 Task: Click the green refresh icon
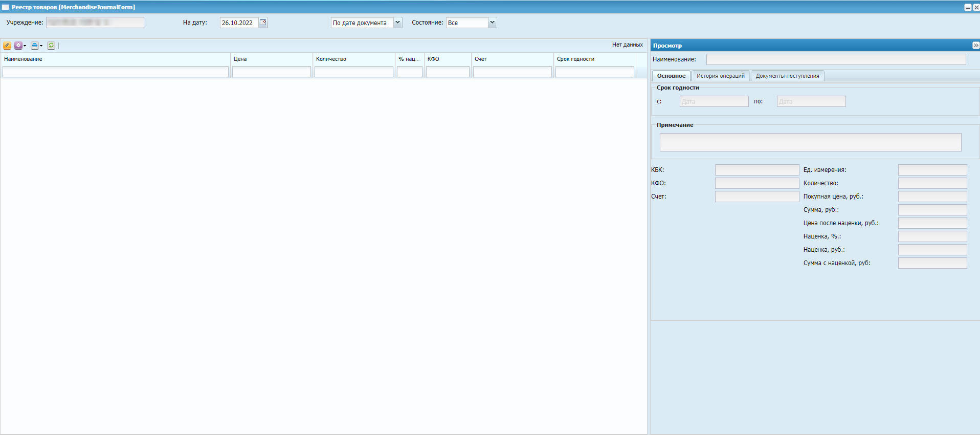51,46
